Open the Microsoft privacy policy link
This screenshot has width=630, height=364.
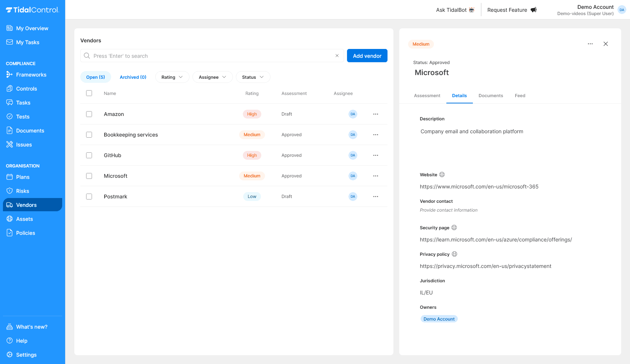point(485,266)
